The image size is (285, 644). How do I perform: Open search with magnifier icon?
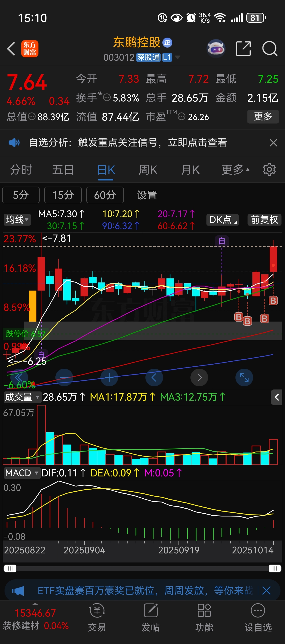pos(270,48)
